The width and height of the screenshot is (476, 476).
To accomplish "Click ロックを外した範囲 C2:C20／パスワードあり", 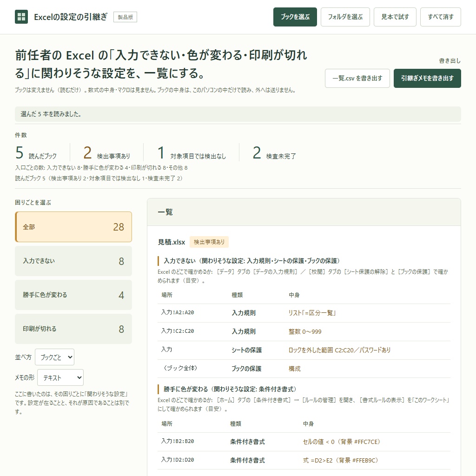I will 339,350.
